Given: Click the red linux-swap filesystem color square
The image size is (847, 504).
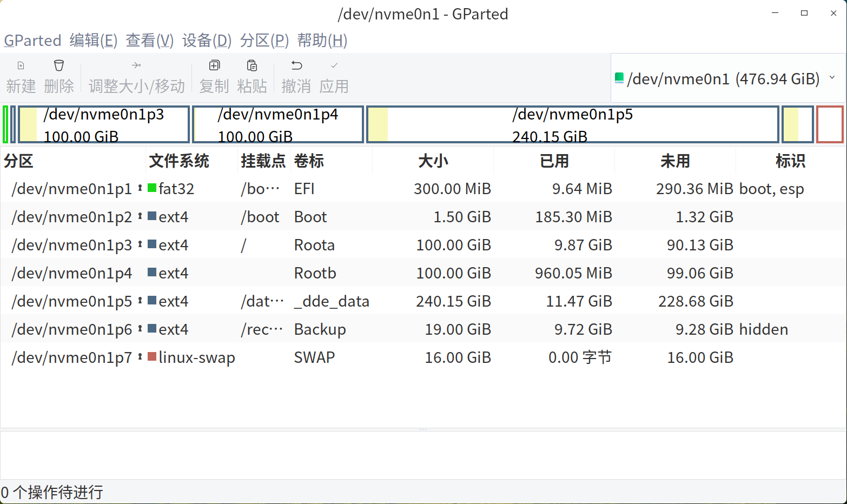Looking at the screenshot, I should [x=152, y=357].
